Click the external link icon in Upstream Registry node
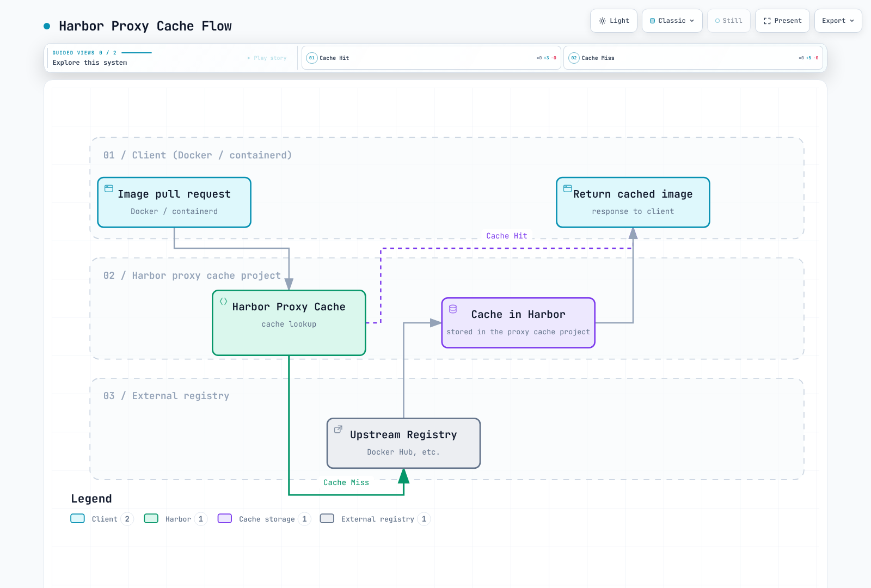 pos(338,429)
